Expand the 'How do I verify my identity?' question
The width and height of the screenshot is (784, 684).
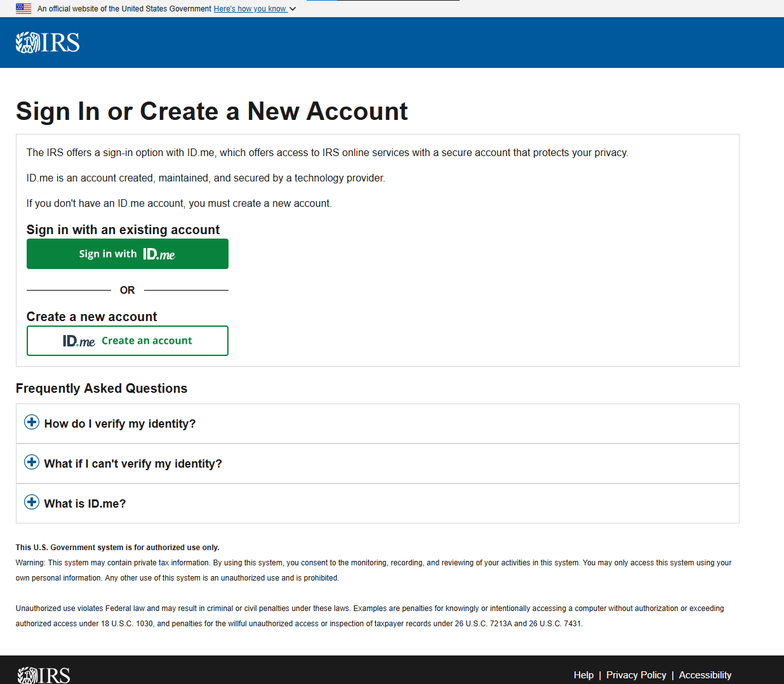[377, 423]
